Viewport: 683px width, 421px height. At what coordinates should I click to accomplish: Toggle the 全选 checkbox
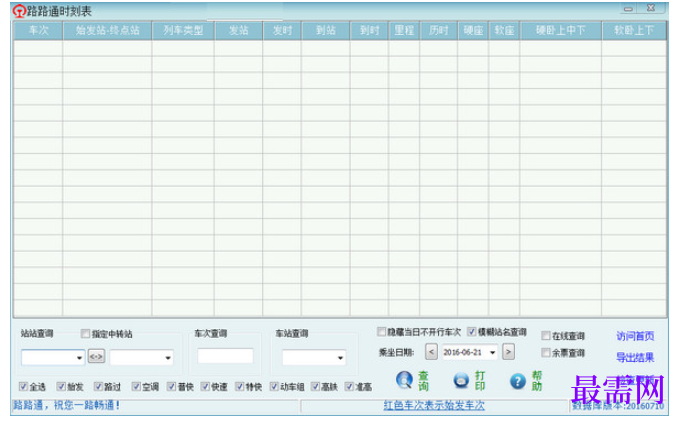pos(24,386)
